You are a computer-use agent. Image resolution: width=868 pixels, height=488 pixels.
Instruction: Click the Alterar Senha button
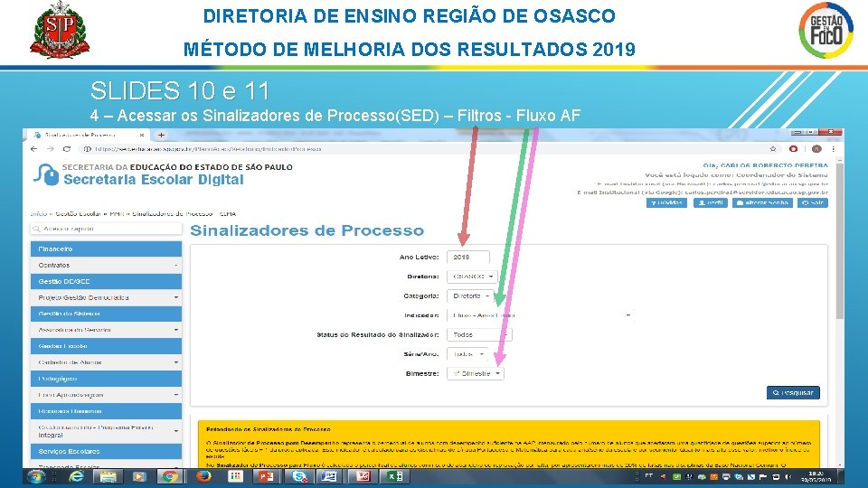point(762,203)
